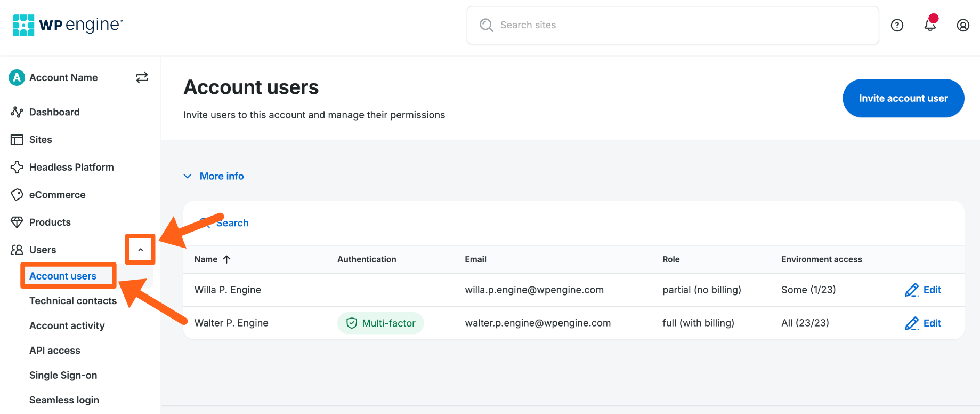Click the Authentication column header
The width and height of the screenshot is (980, 414).
tap(367, 259)
